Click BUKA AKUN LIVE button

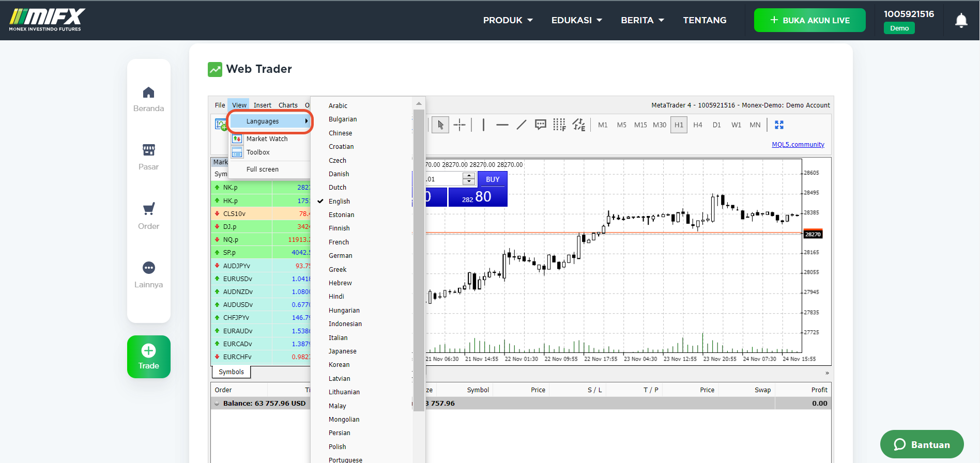[809, 20]
